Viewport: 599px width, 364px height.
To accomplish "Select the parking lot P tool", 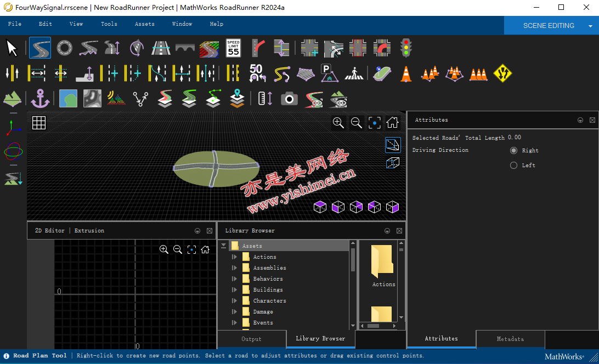I will pyautogui.click(x=329, y=73).
